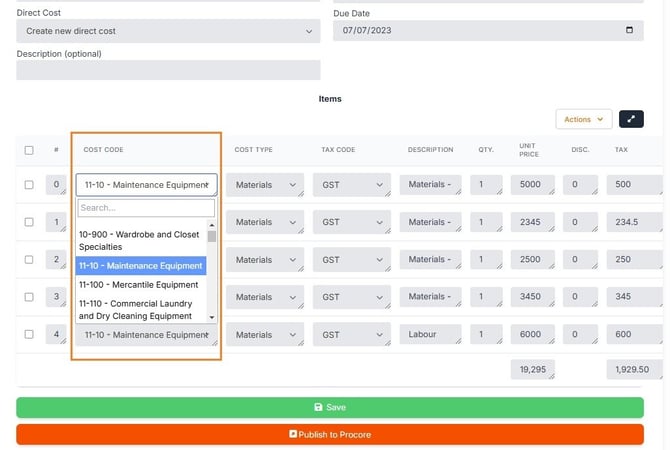The height and width of the screenshot is (450, 670).
Task: Click the discount field in row 1
Action: click(x=580, y=222)
